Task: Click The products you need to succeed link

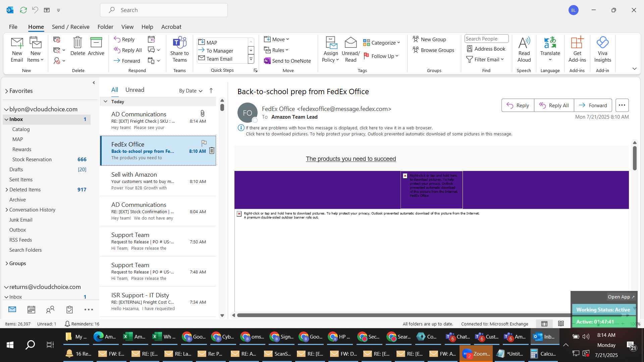Action: [351, 159]
